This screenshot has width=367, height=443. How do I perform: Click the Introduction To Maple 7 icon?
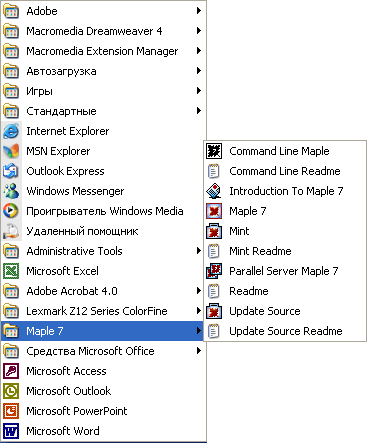coord(214,191)
